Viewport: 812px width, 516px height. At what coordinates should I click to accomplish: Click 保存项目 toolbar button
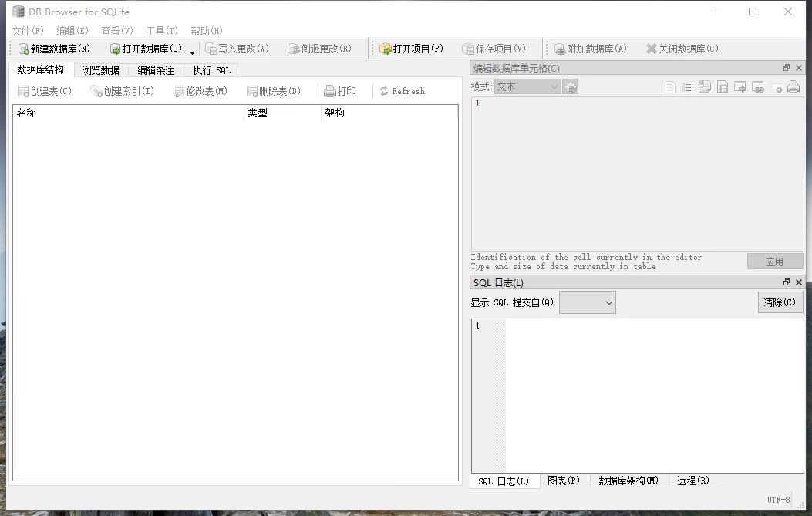494,49
